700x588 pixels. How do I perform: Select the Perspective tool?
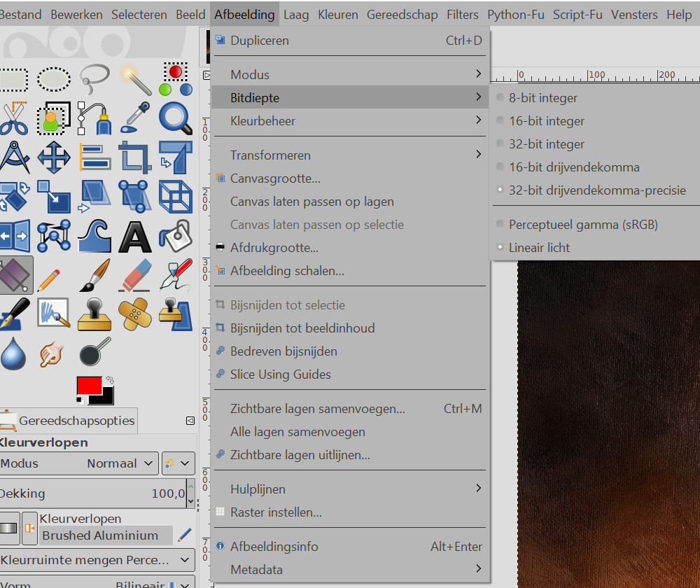click(135, 197)
